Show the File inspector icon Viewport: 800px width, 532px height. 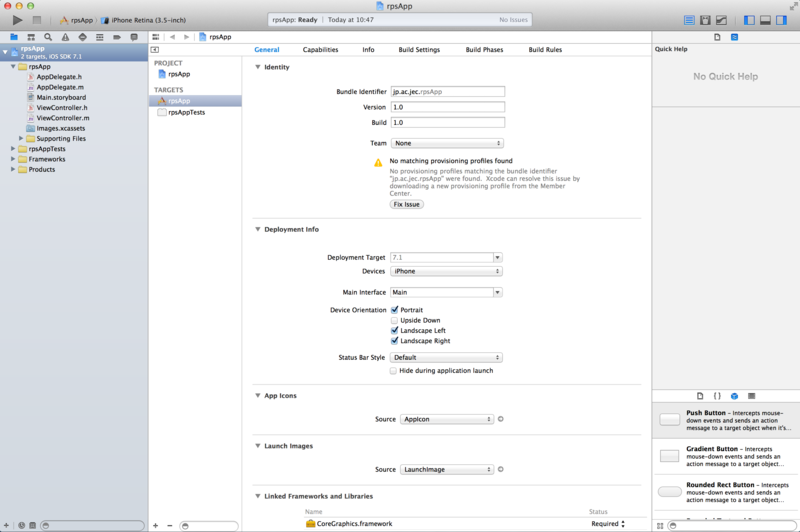click(717, 37)
